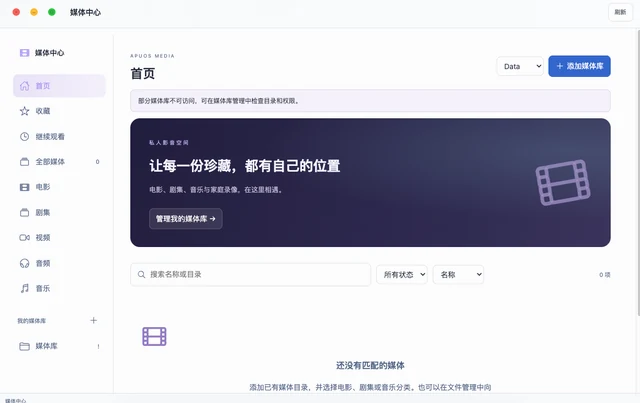Click the 搜索名称或目录 search field
The image size is (640, 403).
[x=250, y=274]
